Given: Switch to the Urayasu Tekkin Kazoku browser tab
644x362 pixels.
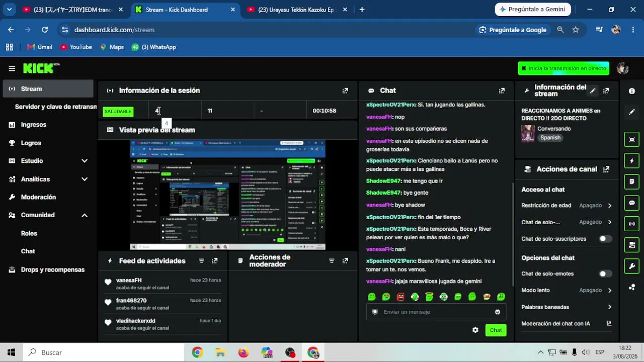Looking at the screenshot, I should 297,10.
